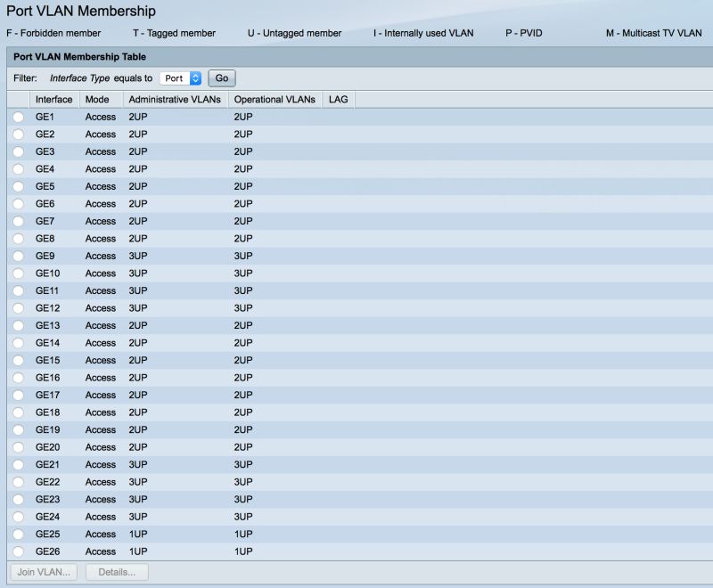Select the GE17 radio button

pyautogui.click(x=18, y=396)
